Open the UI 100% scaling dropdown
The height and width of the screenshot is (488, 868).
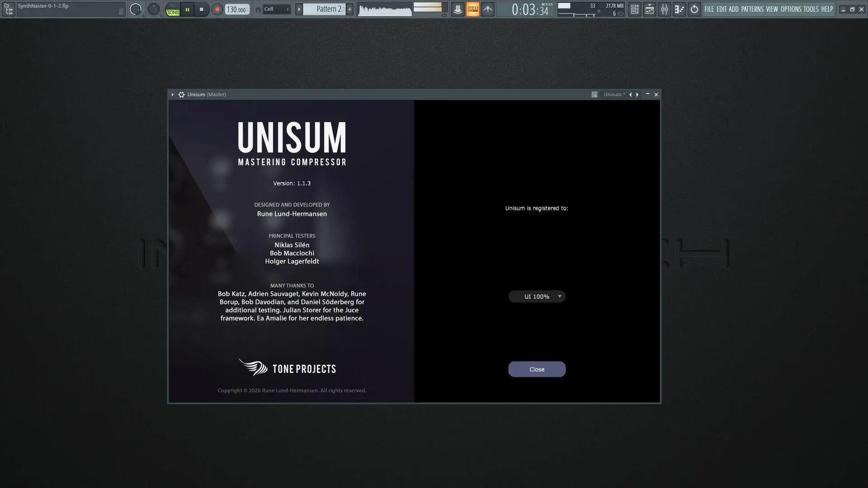click(537, 296)
